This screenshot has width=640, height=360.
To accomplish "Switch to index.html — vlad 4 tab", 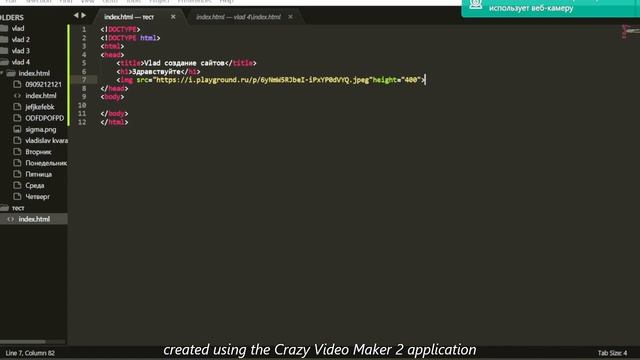I will (x=238, y=17).
